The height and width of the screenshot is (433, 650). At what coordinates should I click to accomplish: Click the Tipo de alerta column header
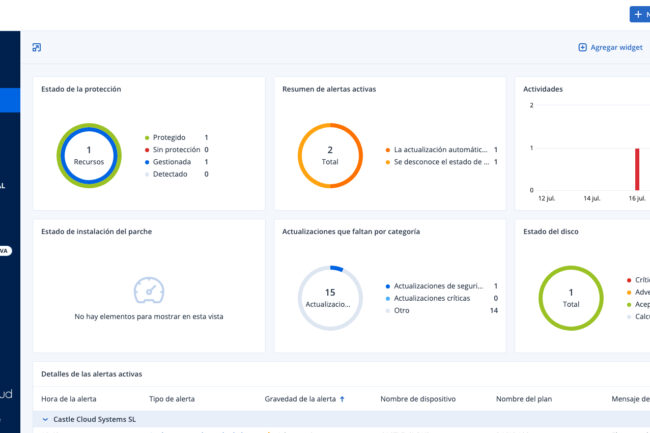pyautogui.click(x=172, y=399)
